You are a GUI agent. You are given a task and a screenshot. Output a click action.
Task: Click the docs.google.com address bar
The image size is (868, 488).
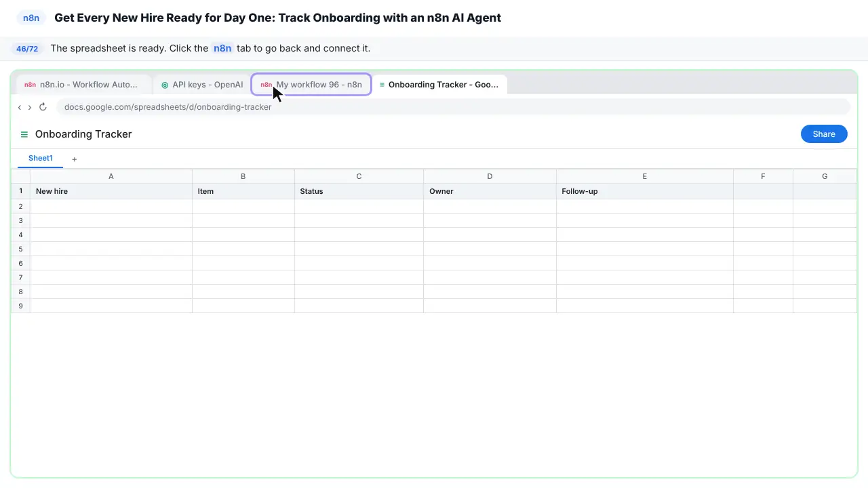[x=453, y=107]
